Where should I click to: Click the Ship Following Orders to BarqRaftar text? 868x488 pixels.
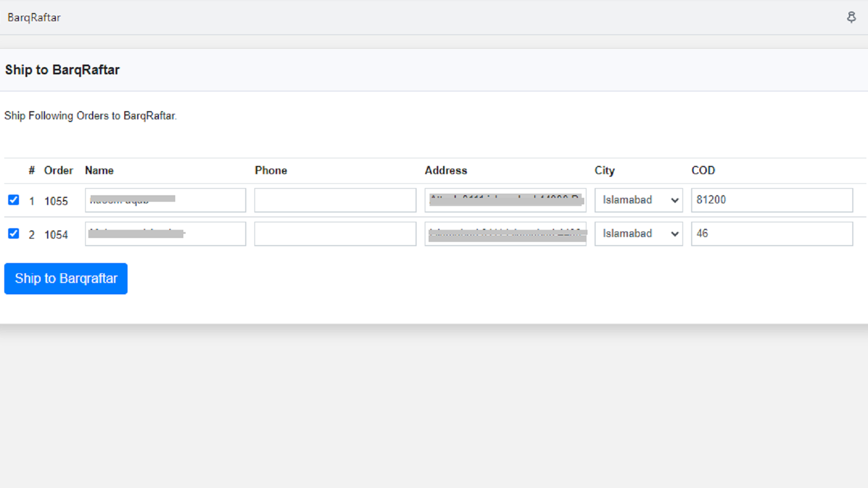pos(91,115)
